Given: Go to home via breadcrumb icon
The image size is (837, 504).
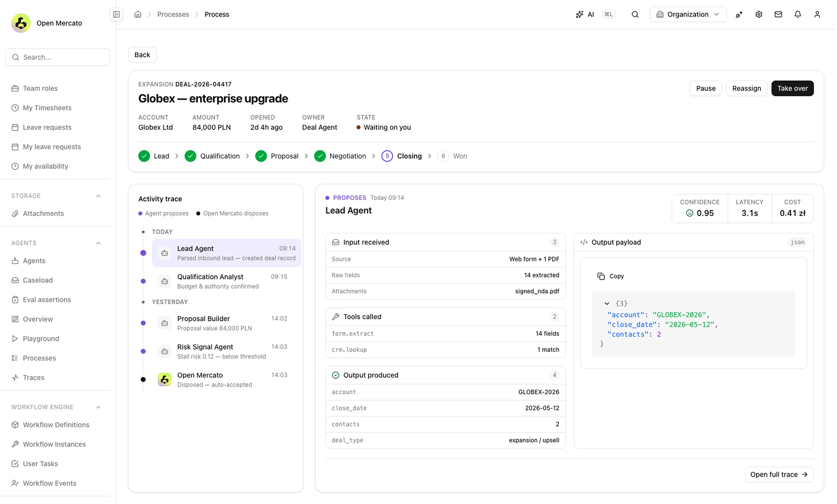Looking at the screenshot, I should click(138, 14).
